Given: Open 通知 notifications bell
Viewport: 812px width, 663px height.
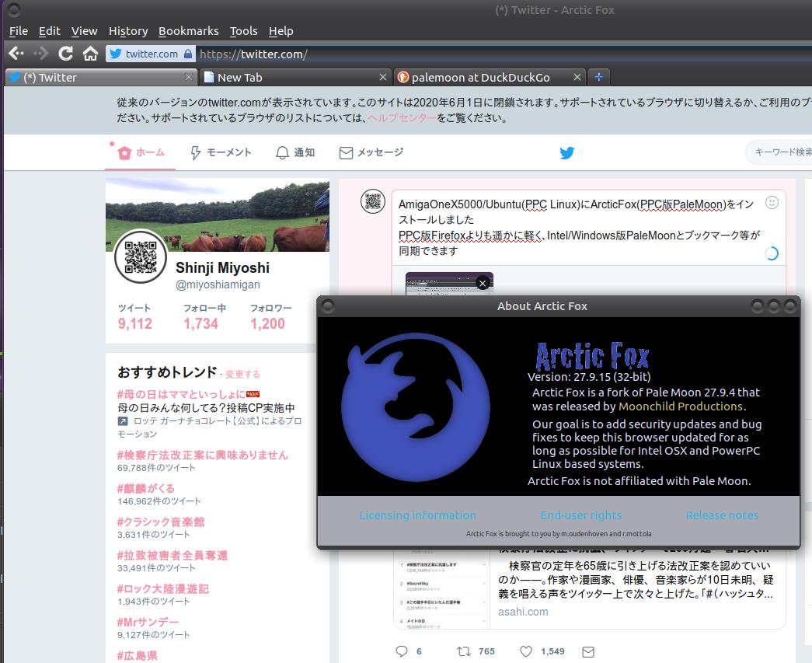Looking at the screenshot, I should click(295, 152).
